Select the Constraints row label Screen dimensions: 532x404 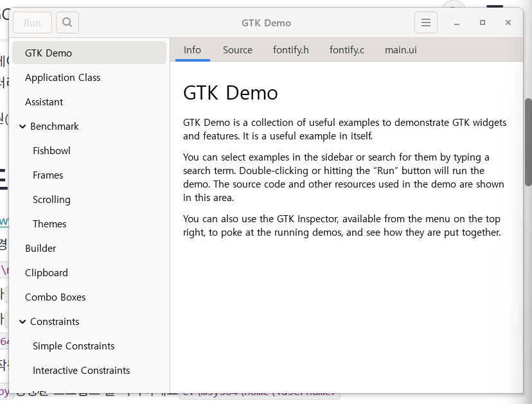[x=55, y=322]
